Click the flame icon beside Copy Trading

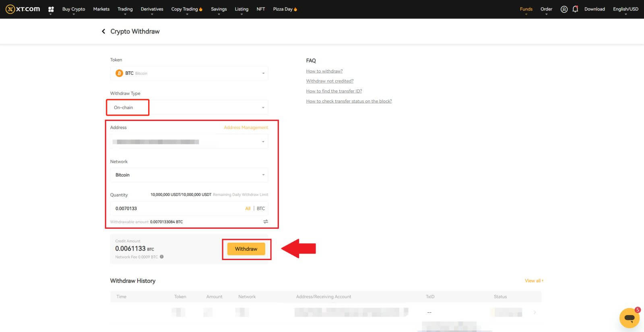click(x=201, y=9)
